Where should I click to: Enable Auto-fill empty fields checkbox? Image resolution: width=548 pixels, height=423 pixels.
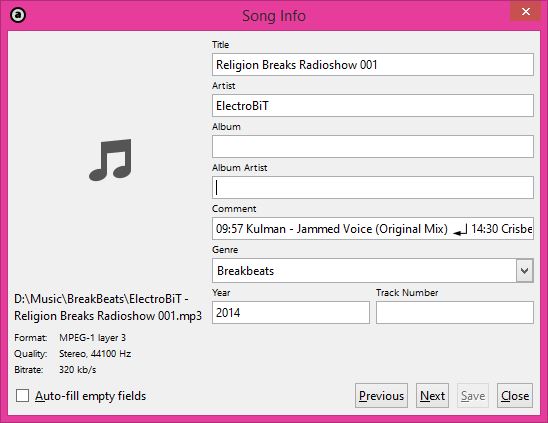click(22, 396)
